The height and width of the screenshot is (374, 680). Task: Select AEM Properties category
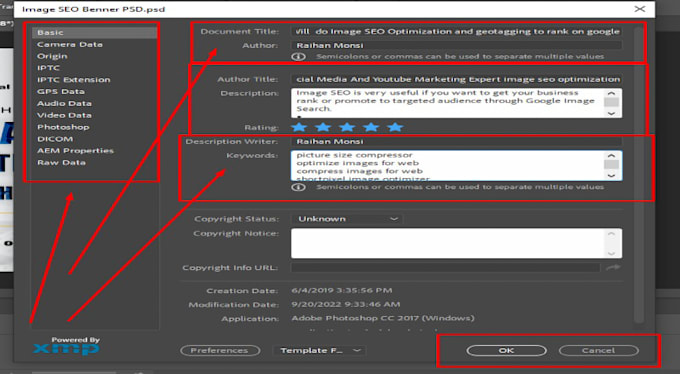[75, 151]
